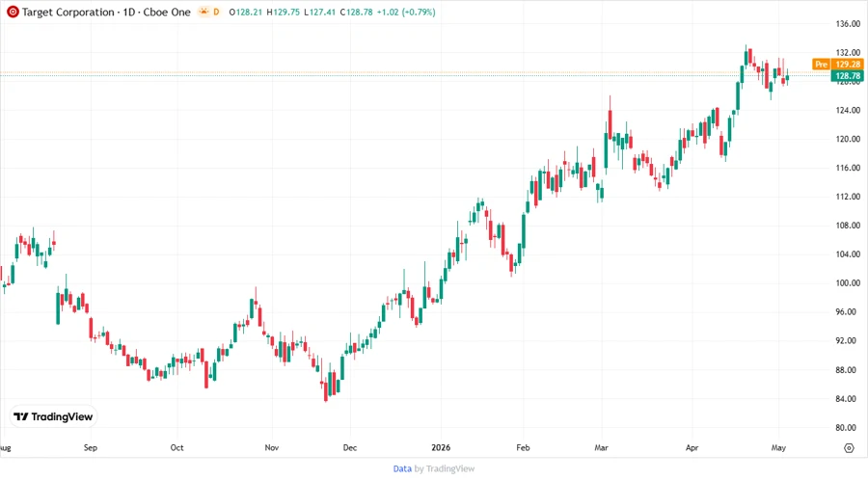Open the Data link under chart

(402, 469)
